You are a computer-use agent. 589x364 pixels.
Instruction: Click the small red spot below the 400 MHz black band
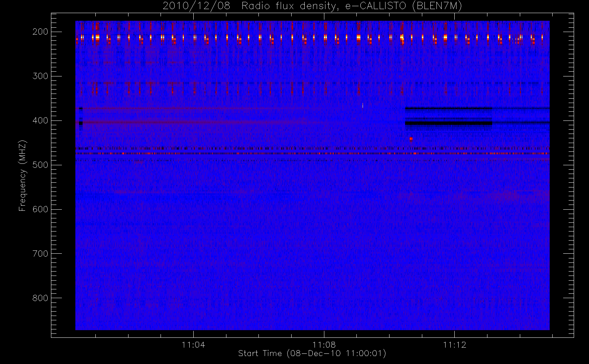click(x=411, y=139)
